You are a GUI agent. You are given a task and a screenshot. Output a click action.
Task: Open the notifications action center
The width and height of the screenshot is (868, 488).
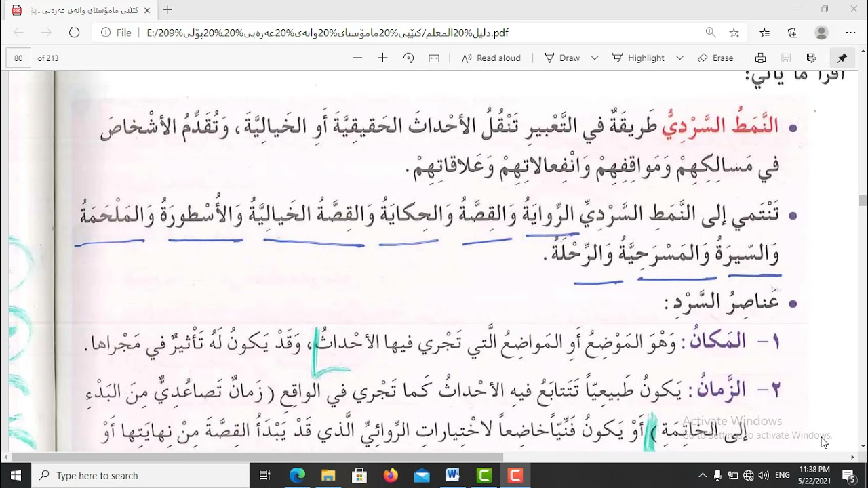pyautogui.click(x=848, y=475)
